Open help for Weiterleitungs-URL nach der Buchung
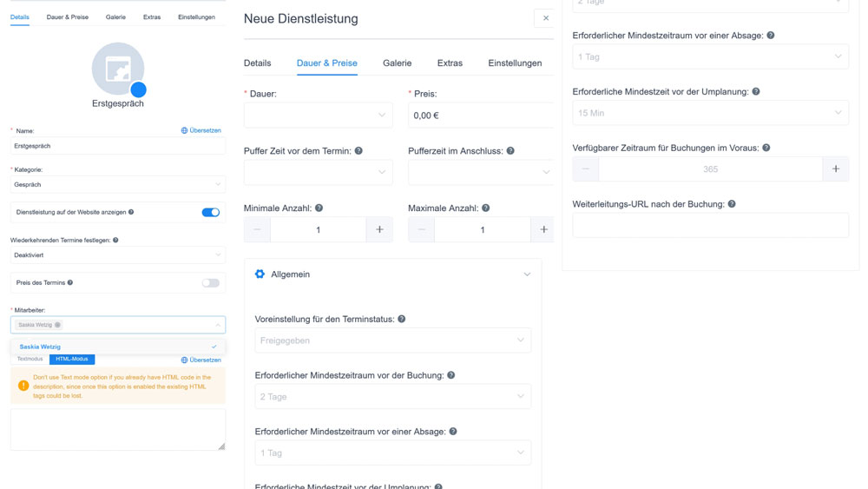This screenshot has height=489, width=868. [732, 204]
